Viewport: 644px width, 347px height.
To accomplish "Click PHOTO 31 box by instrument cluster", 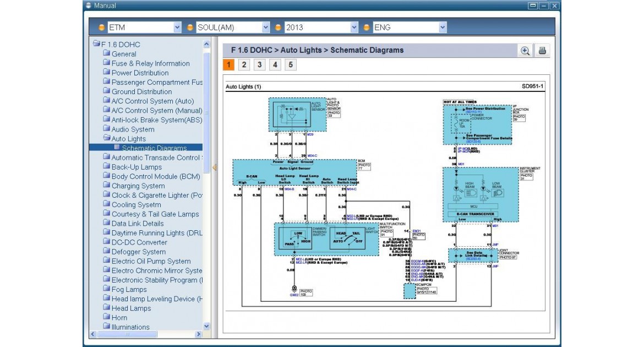I will [x=526, y=177].
